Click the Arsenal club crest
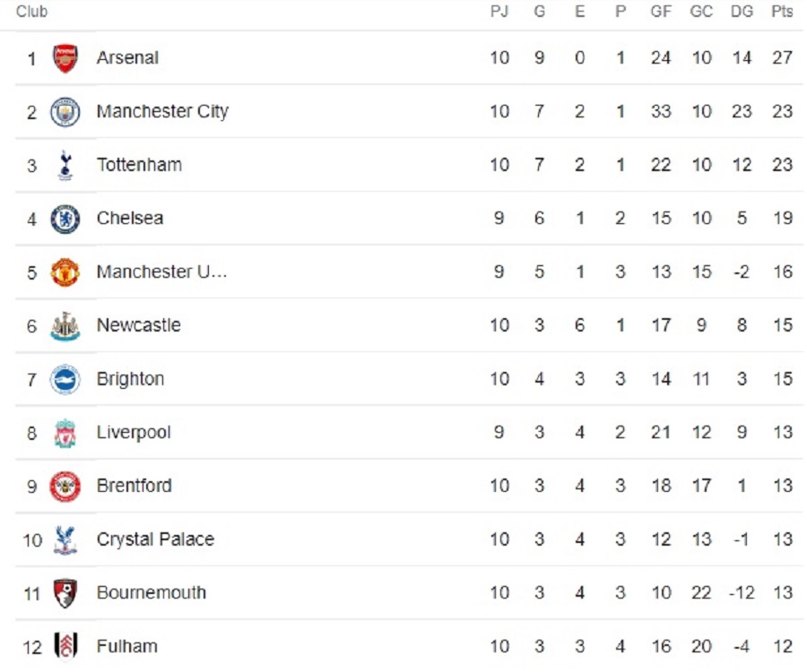The height and width of the screenshot is (672, 807). 65,58
